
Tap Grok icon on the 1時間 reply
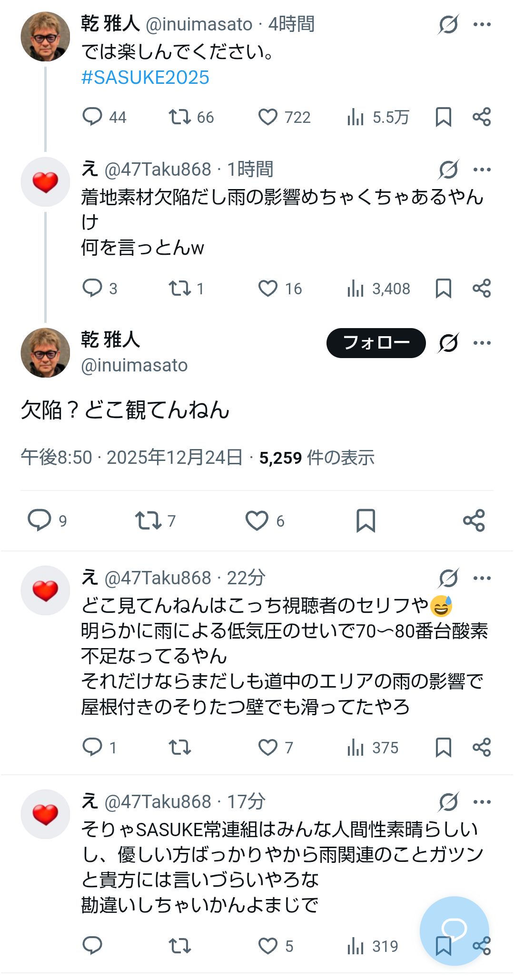(448, 170)
